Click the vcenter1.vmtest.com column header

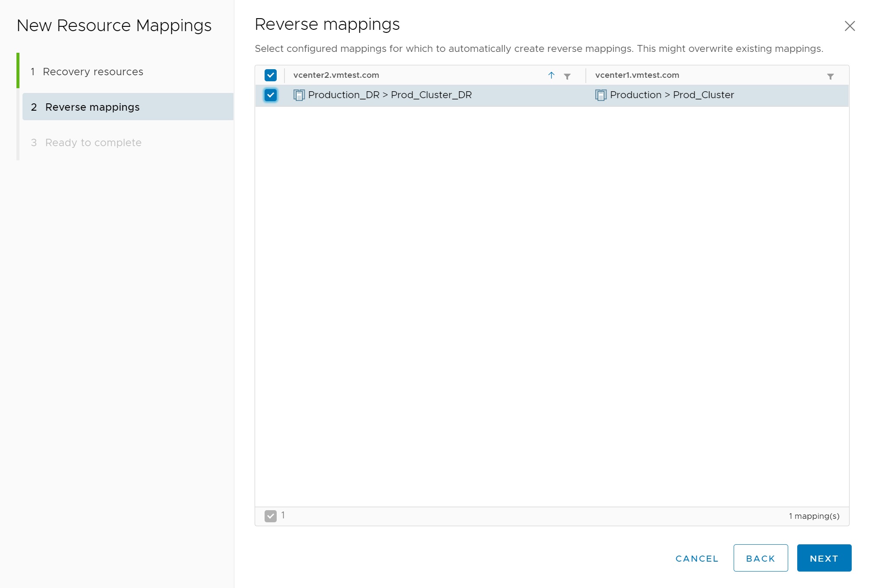click(x=637, y=75)
